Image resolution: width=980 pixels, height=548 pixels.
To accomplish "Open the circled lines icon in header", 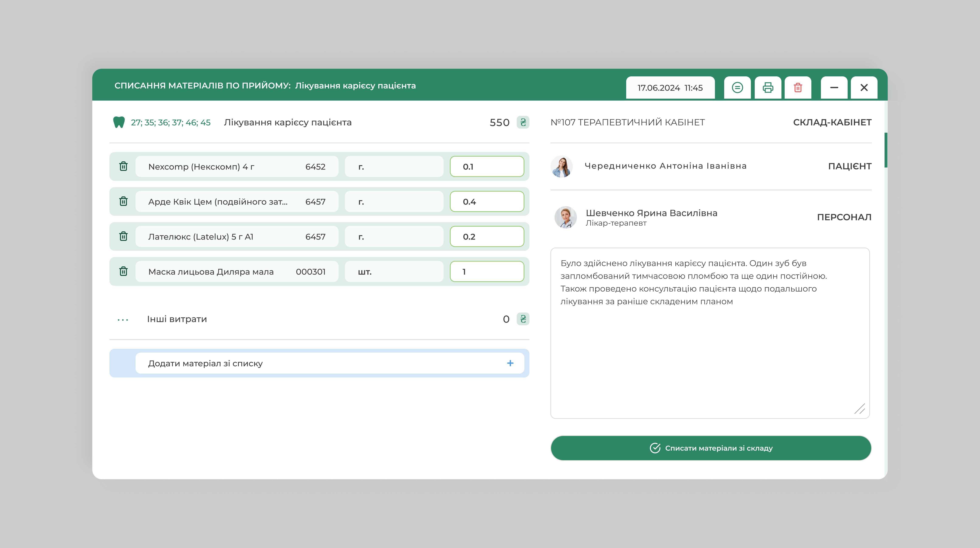I will point(737,88).
